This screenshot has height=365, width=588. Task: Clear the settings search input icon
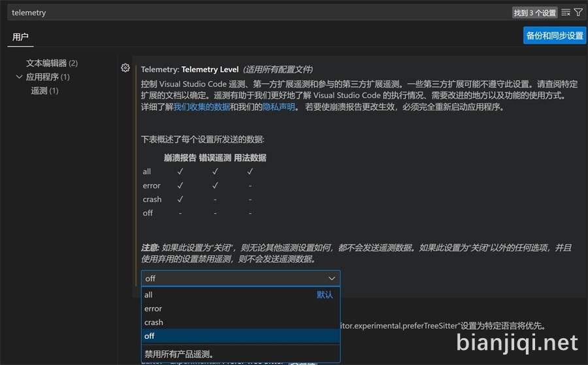click(566, 12)
